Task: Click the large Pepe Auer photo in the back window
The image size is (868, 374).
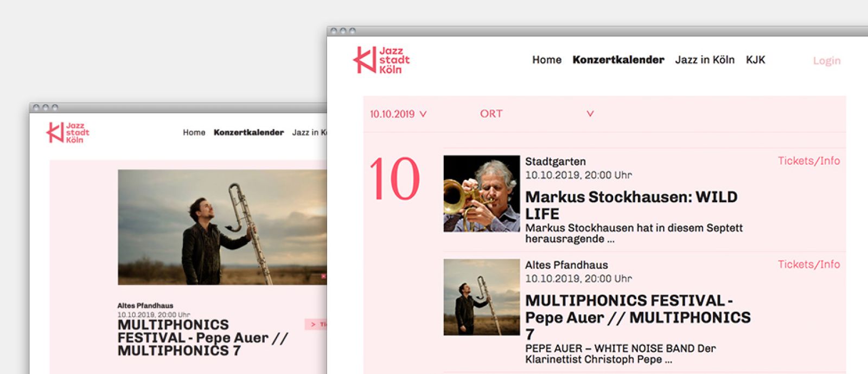Action: (222, 227)
